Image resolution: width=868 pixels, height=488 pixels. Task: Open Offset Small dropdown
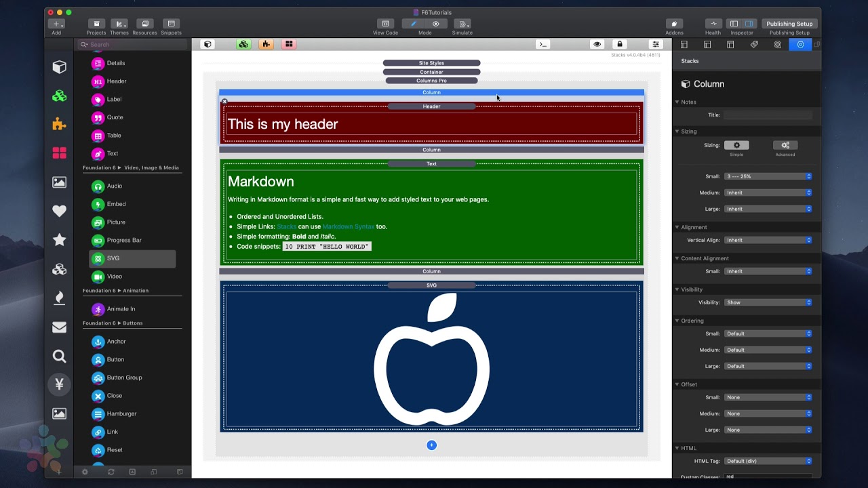768,397
